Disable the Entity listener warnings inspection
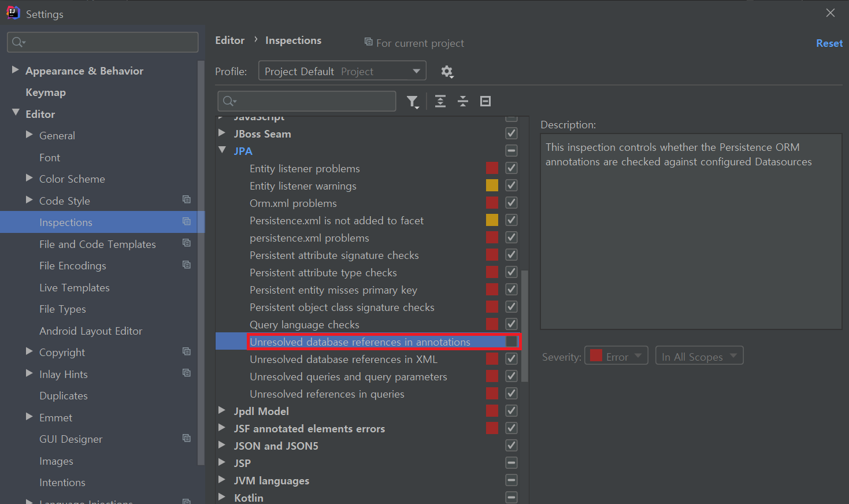This screenshot has width=849, height=504. pos(511,185)
